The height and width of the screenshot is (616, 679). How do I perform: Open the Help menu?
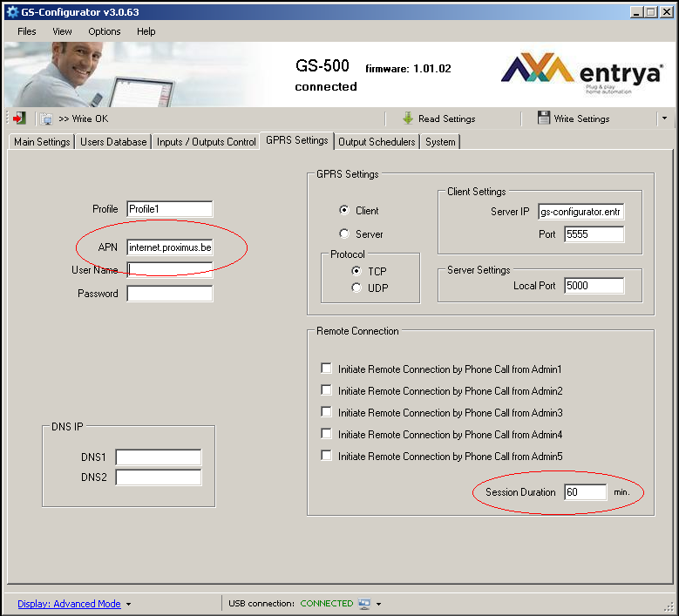pos(146,31)
